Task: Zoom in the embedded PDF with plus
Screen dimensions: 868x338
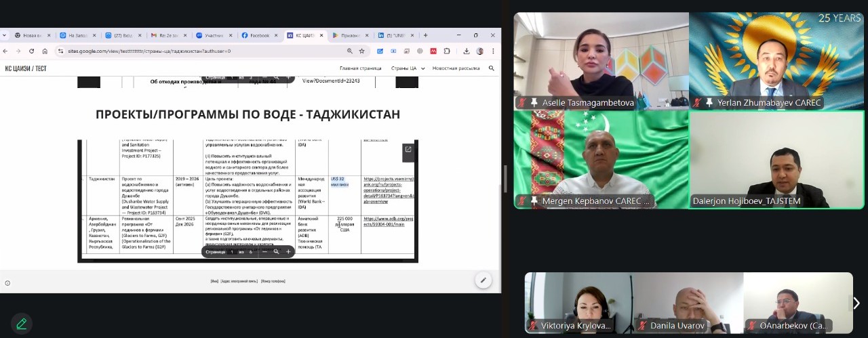Action: (288, 251)
